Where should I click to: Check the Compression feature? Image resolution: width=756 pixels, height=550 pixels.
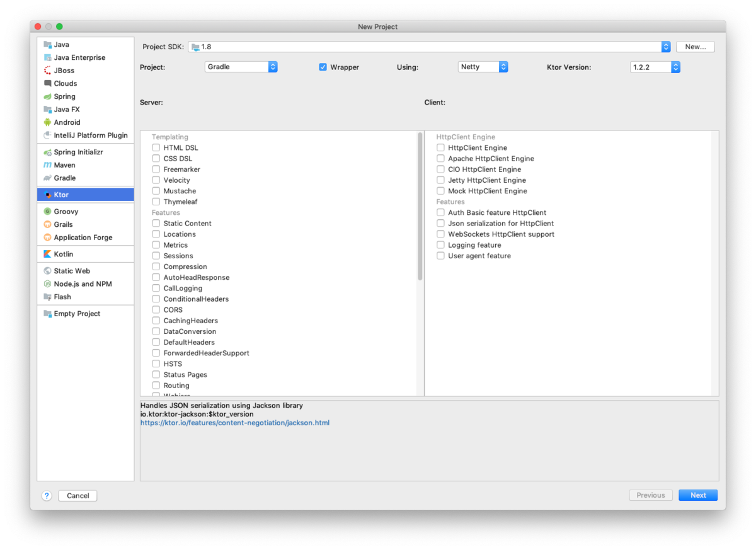tap(156, 266)
